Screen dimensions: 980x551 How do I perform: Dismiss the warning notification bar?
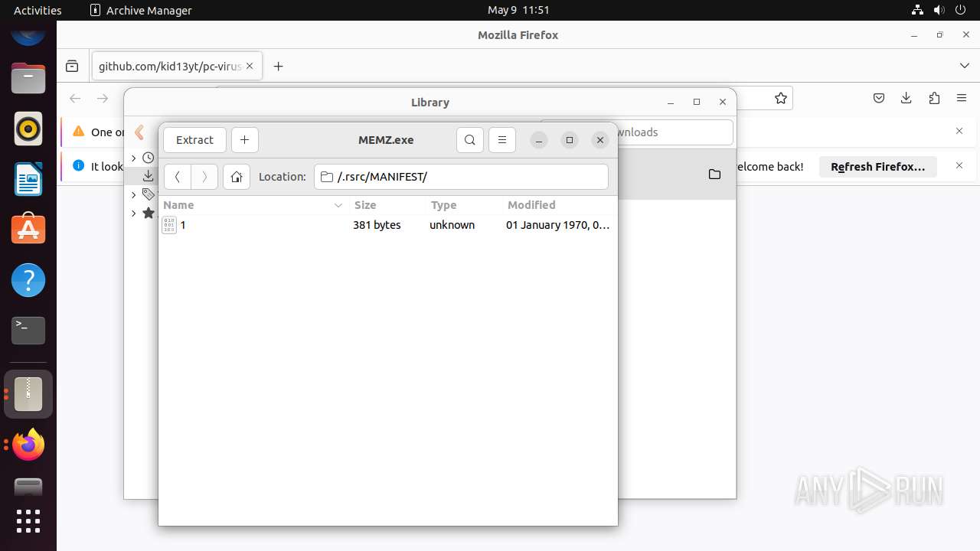tap(959, 131)
